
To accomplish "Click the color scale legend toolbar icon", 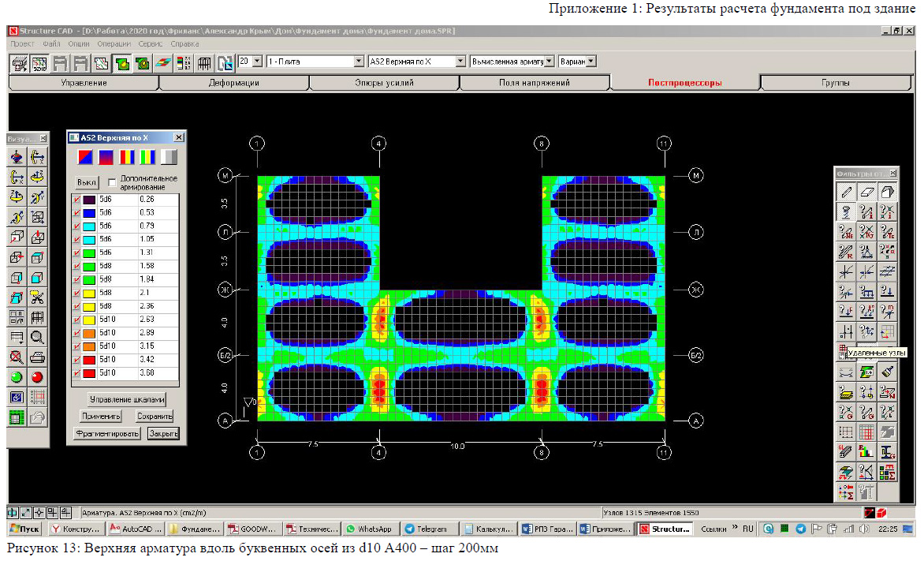I will (184, 62).
